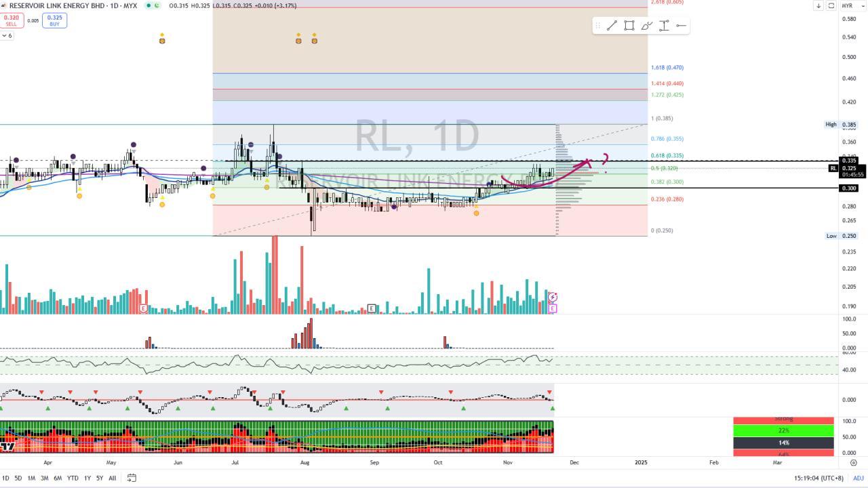Click the BUY 0.325 button

click(55, 20)
